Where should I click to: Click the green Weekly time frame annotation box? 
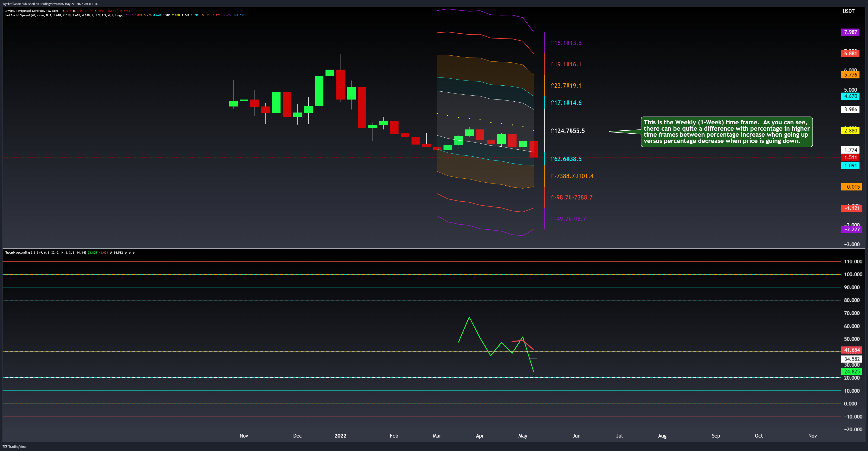click(x=727, y=132)
